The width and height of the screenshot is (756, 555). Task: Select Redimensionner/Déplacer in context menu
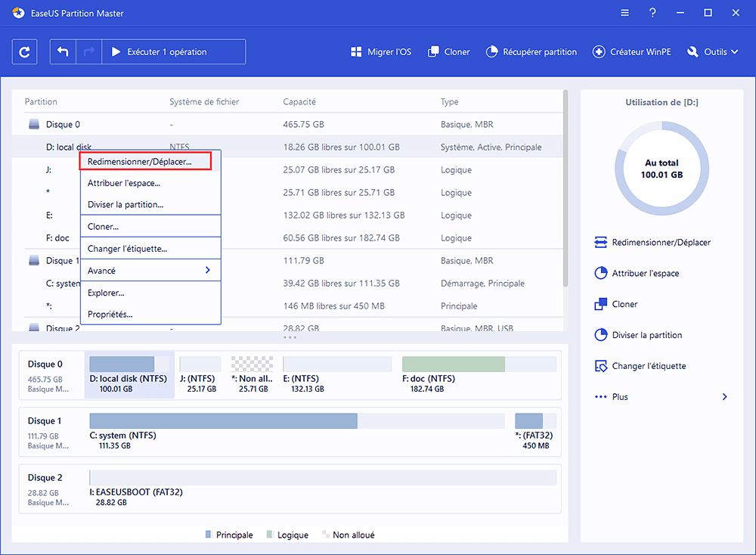140,161
